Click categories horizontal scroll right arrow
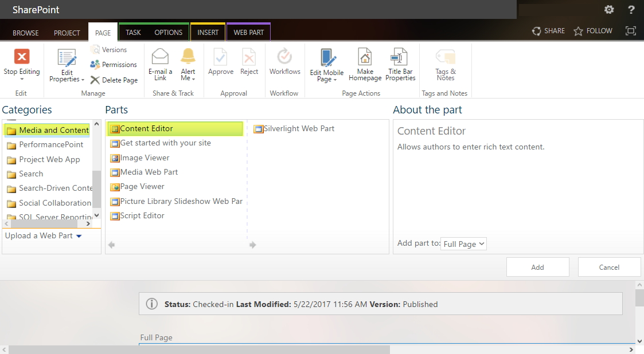Viewport: 644px width, 354px height. 88,224
